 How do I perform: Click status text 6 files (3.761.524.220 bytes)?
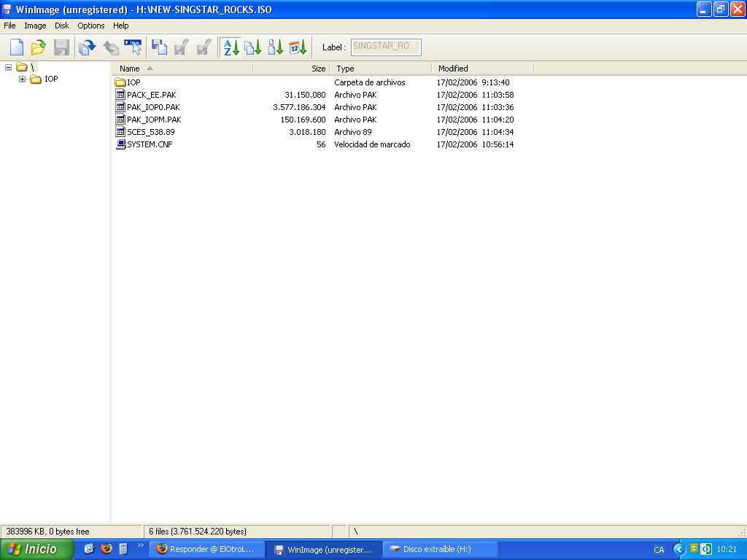[198, 532]
